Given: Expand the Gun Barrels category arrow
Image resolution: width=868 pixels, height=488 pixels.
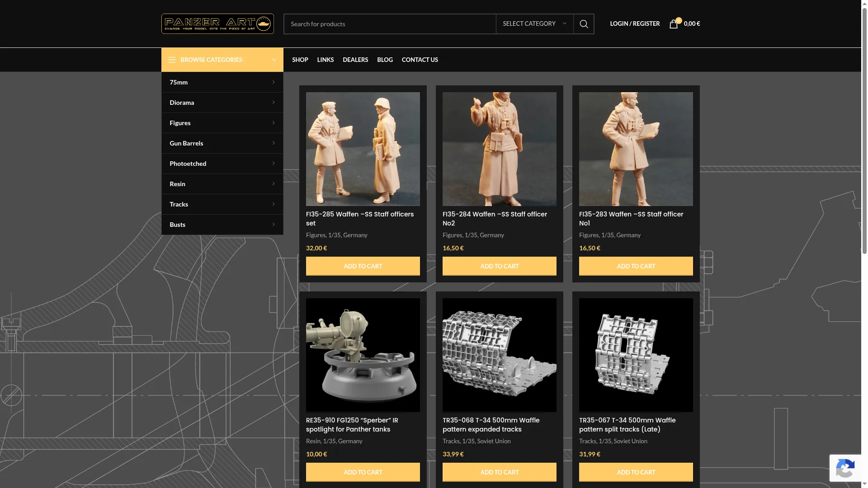Looking at the screenshot, I should pyautogui.click(x=274, y=143).
